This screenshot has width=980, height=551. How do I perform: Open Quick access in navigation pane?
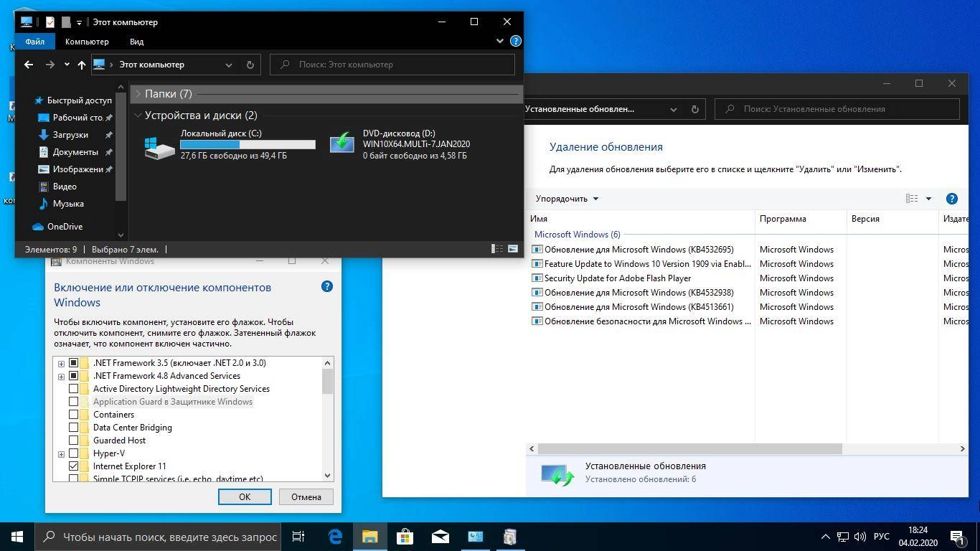point(79,100)
